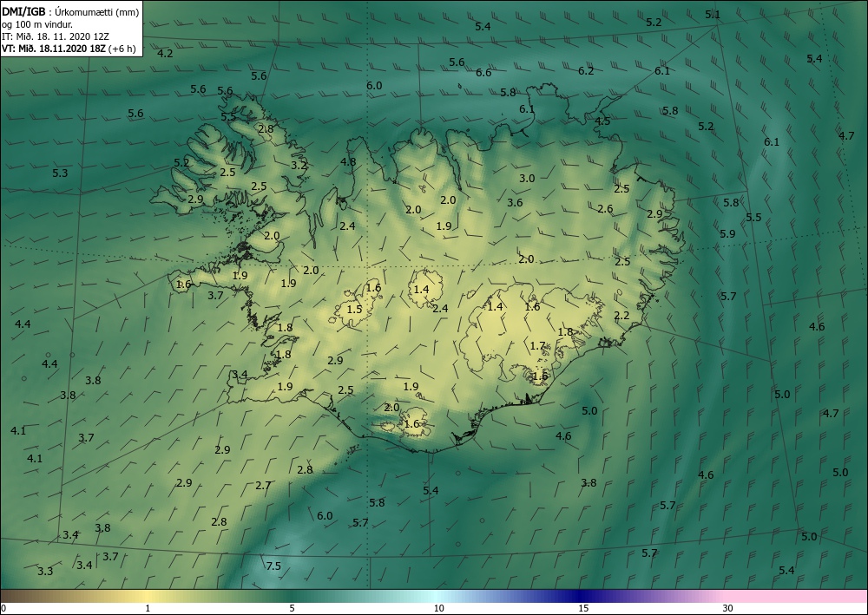Click the 4.5 value in the northeast
This screenshot has height=615, width=868.
coord(602,121)
